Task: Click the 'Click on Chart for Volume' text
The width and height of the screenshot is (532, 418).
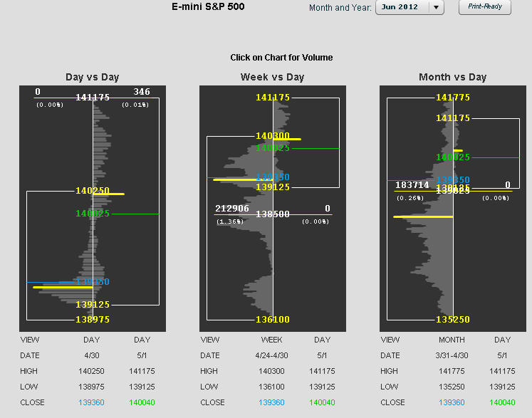Action: point(281,58)
